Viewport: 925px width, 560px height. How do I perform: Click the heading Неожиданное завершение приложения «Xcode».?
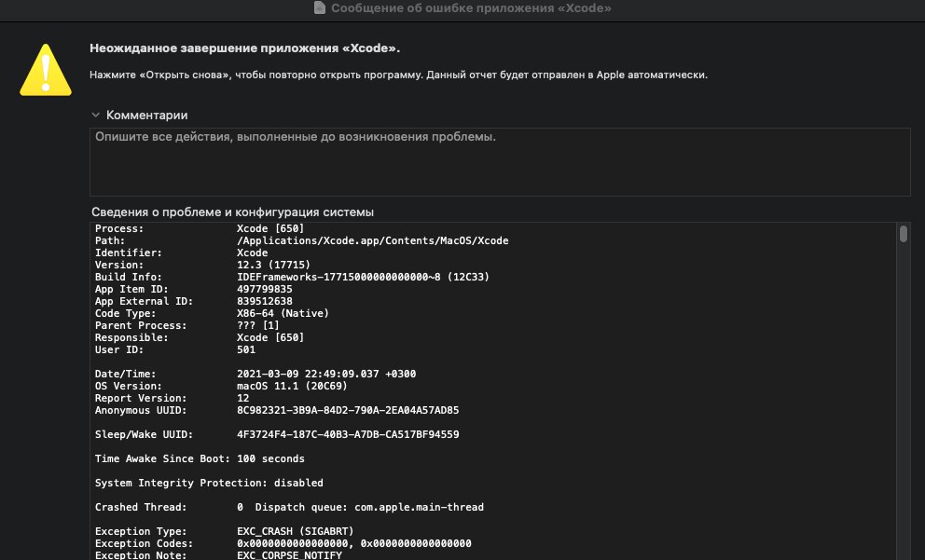245,48
